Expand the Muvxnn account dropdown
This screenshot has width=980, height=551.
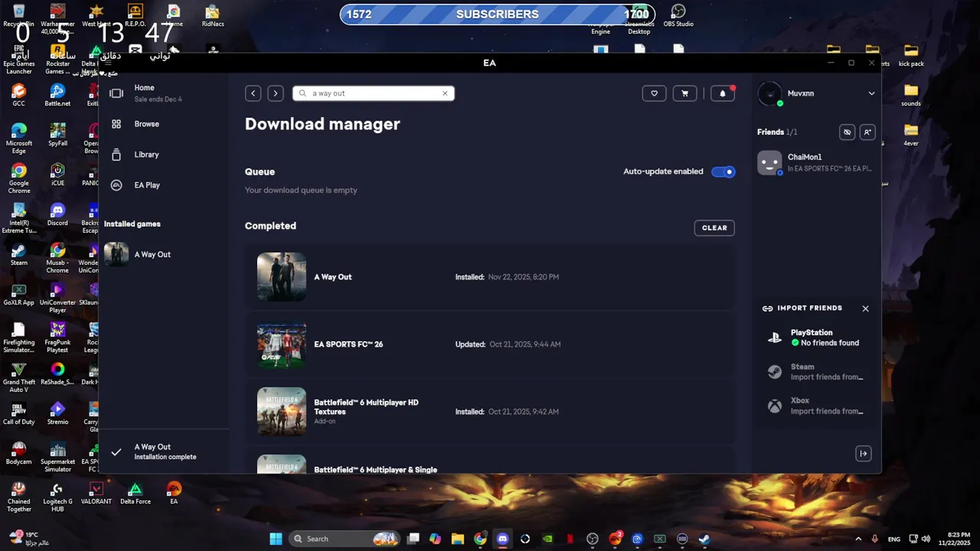pos(871,93)
